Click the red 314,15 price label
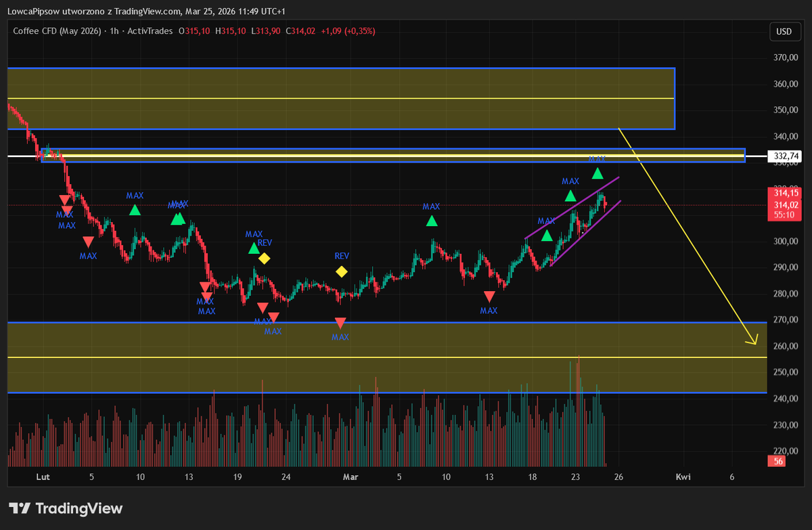812x530 pixels. pos(785,193)
